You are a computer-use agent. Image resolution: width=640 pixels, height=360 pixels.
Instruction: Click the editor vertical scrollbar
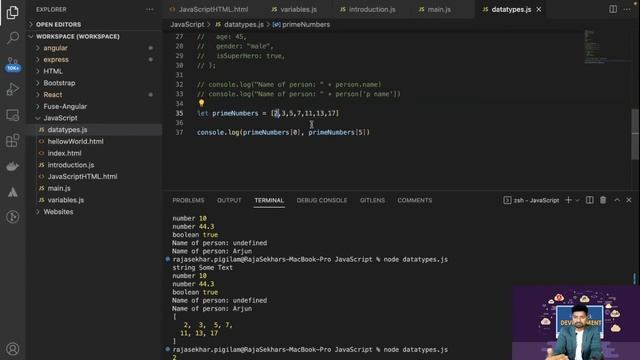pos(636,134)
